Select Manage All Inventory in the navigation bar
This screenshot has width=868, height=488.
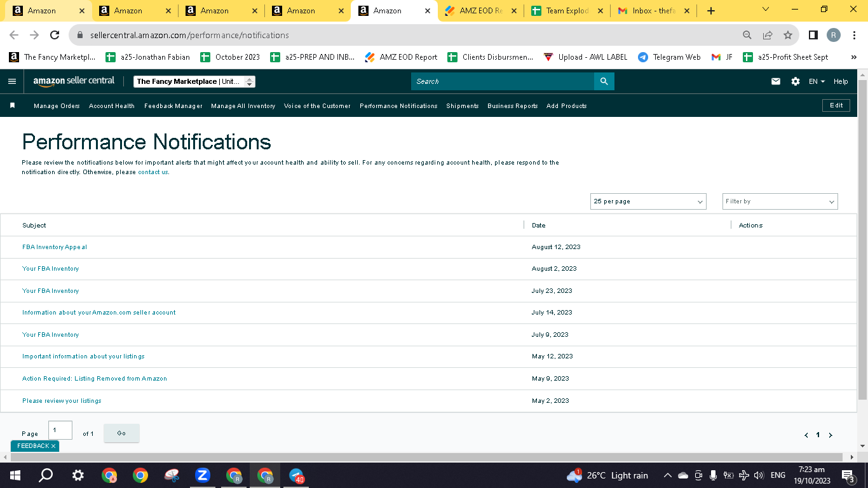(243, 106)
